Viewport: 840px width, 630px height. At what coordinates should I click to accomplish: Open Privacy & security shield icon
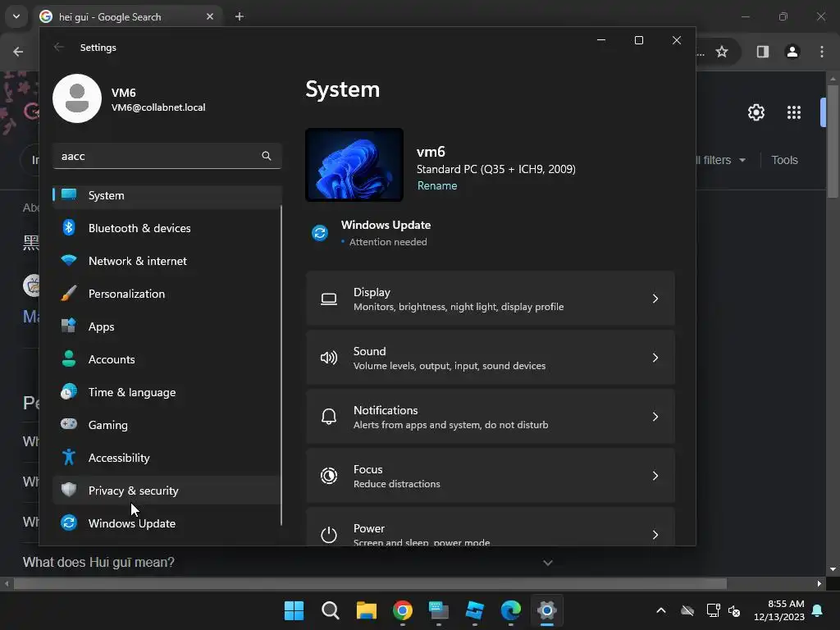[x=69, y=490]
